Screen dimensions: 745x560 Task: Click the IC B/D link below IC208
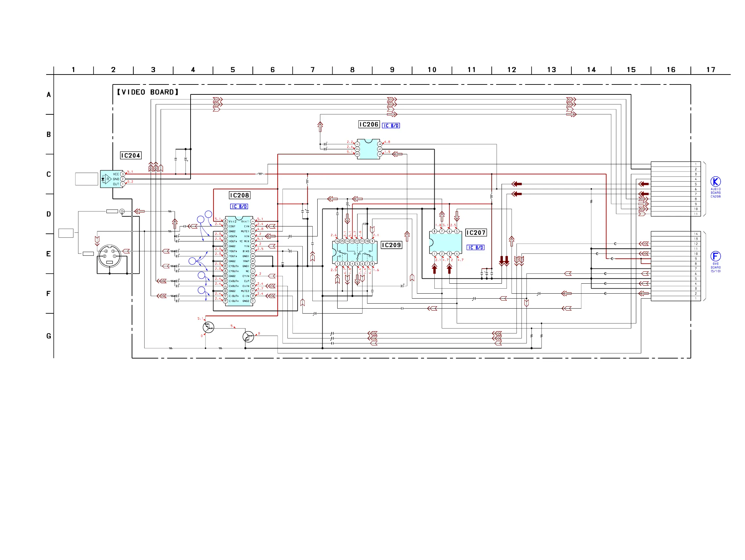(x=239, y=207)
